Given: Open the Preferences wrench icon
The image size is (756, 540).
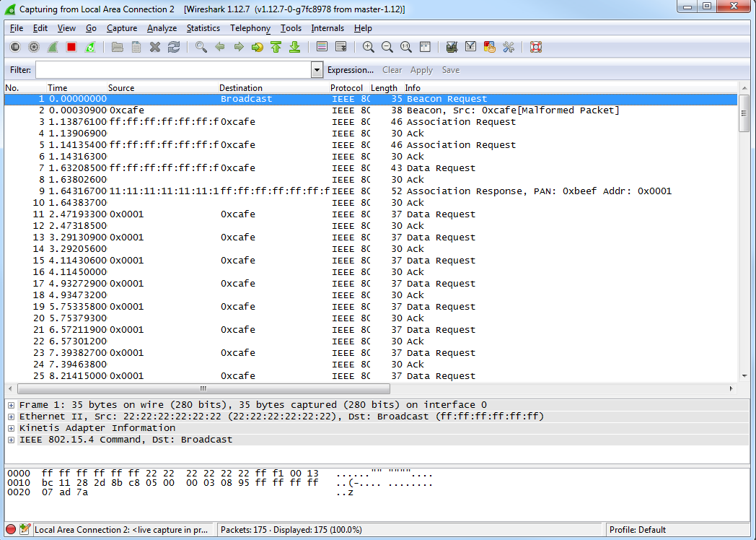Looking at the screenshot, I should coord(509,48).
